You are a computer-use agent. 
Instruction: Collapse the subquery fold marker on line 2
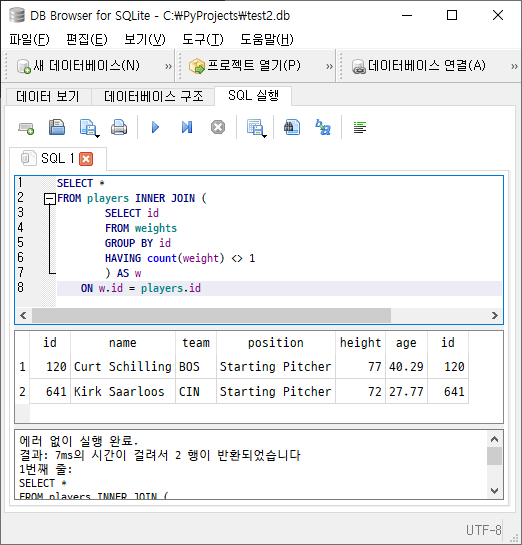50,199
